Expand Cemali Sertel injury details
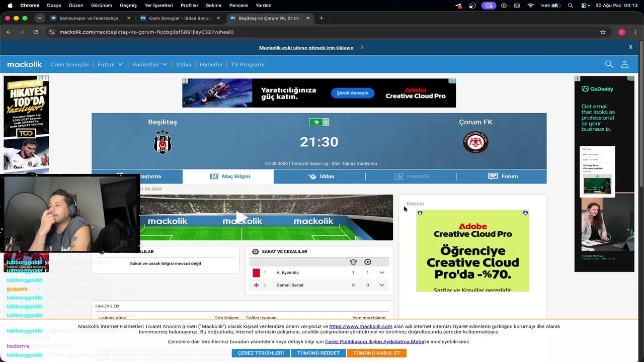The image size is (644, 362). coord(382,285)
